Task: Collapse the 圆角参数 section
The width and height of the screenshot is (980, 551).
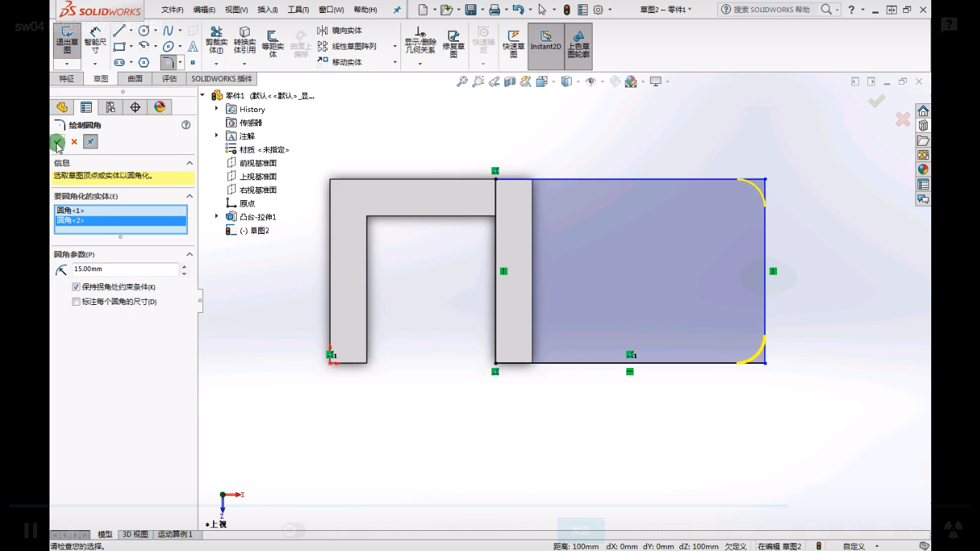Action: coord(189,254)
